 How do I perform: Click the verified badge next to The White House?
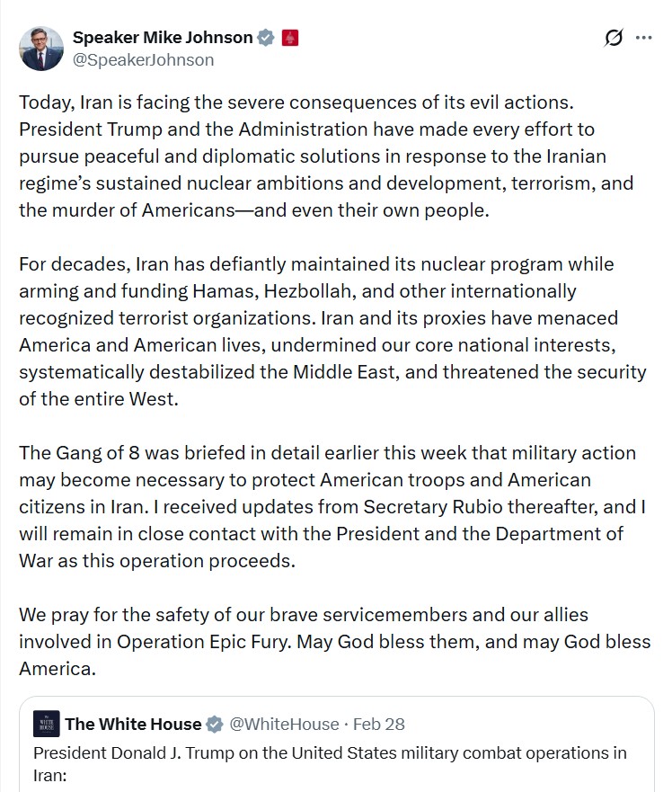pyautogui.click(x=216, y=724)
